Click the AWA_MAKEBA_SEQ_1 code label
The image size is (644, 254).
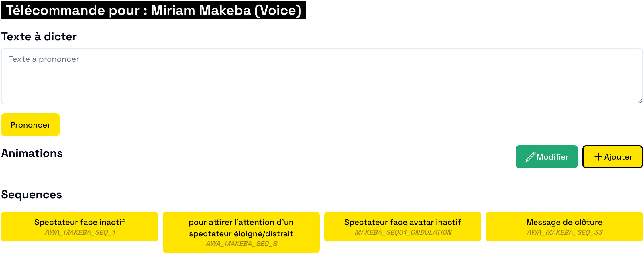pyautogui.click(x=80, y=232)
